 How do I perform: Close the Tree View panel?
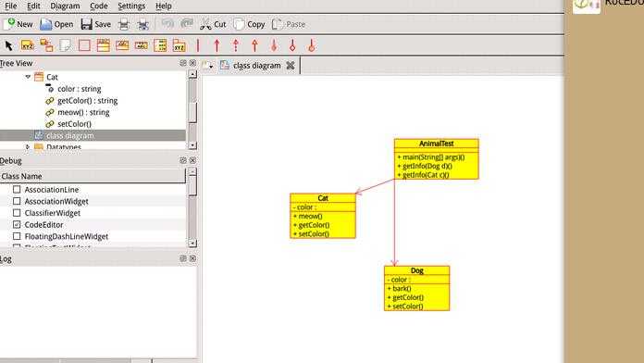click(192, 63)
